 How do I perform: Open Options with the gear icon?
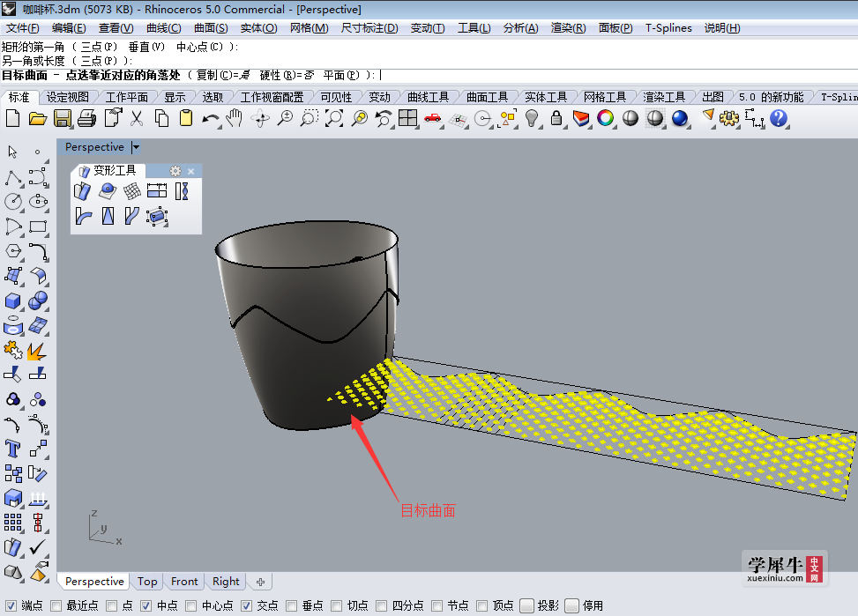(728, 118)
